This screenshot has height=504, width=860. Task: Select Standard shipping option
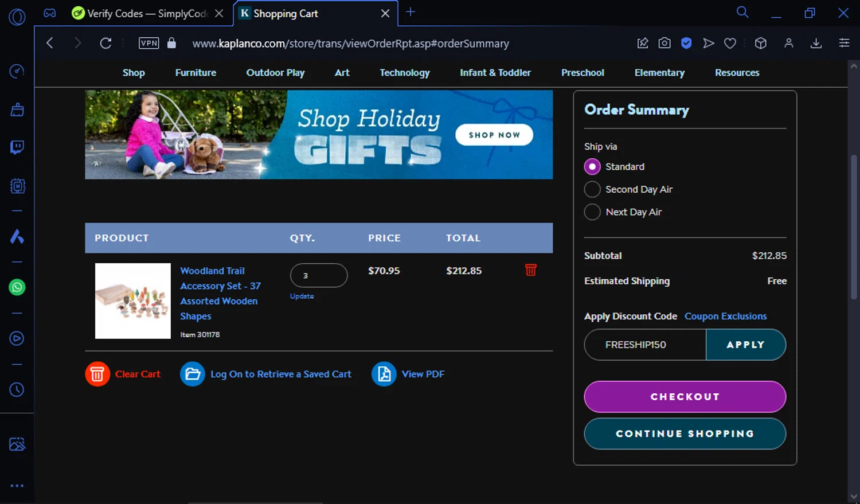tap(592, 166)
